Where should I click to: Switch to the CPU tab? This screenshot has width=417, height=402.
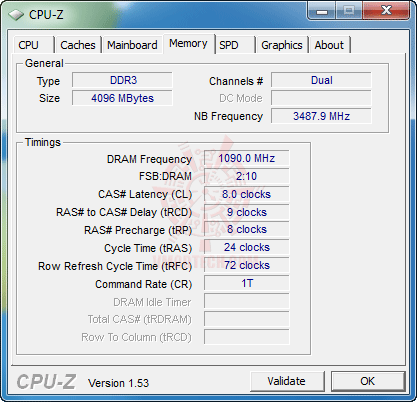tap(33, 45)
